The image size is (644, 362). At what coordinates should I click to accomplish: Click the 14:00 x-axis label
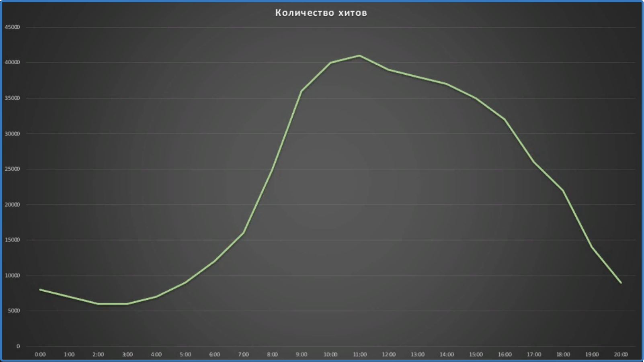tap(447, 354)
